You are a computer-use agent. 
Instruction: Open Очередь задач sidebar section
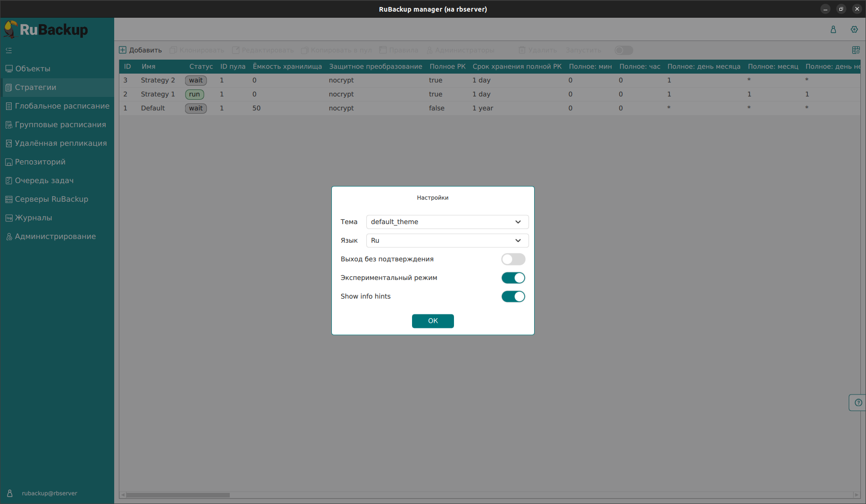click(44, 180)
